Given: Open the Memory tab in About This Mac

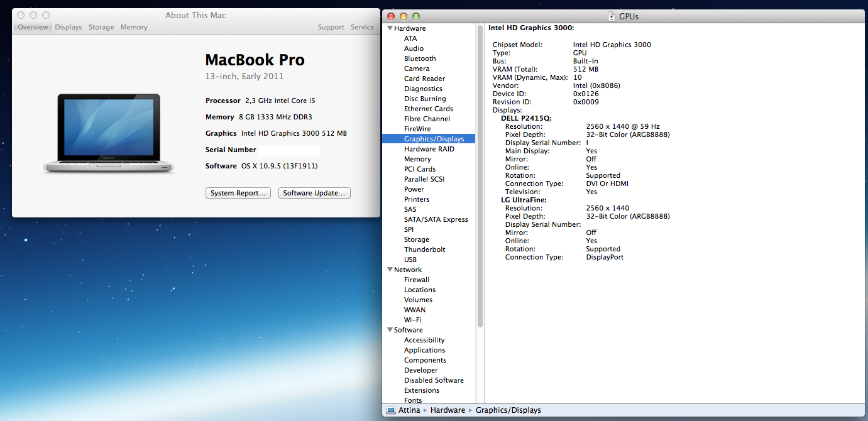Looking at the screenshot, I should point(134,27).
